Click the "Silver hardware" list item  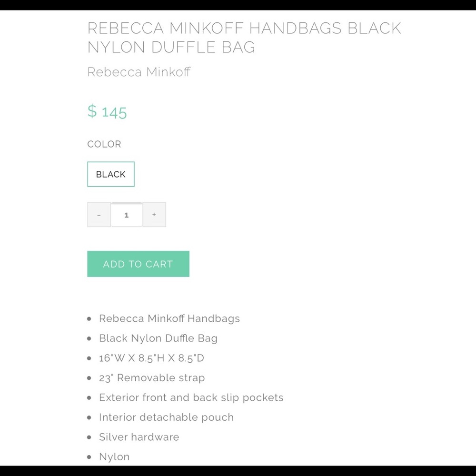139,437
